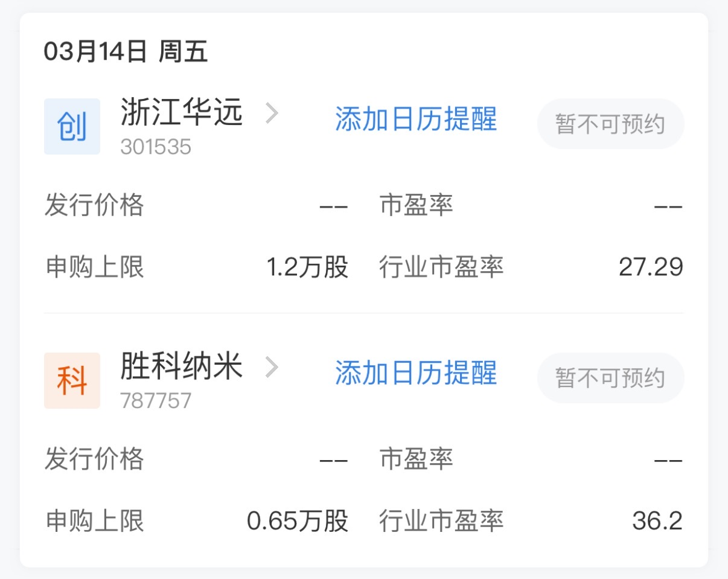This screenshot has width=728, height=579.
Task: Add calendar reminder for 浙江华远
Action: point(416,119)
